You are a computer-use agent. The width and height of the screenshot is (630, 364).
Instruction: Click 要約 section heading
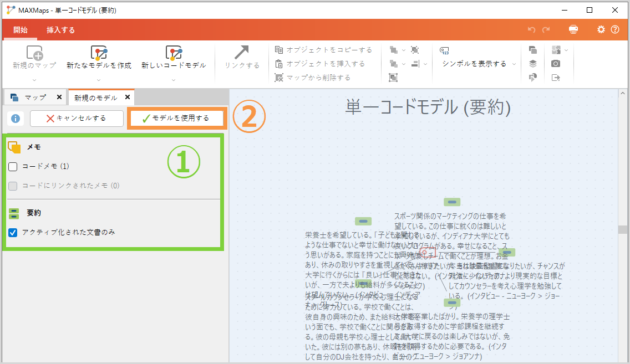click(x=34, y=213)
